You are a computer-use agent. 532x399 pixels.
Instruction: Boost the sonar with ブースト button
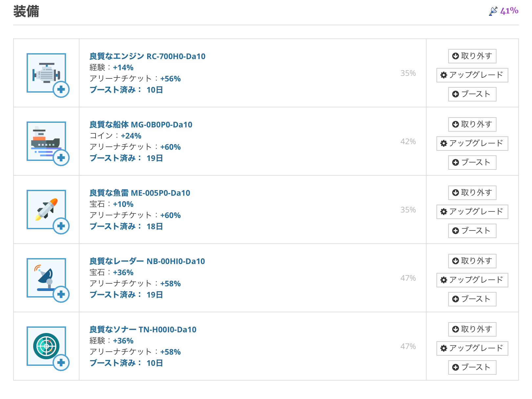(472, 367)
